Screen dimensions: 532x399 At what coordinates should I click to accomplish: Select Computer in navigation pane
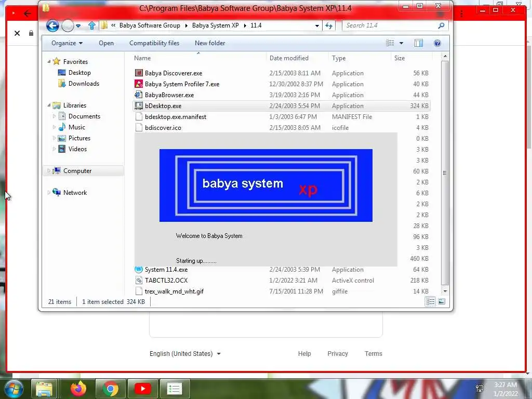click(x=77, y=170)
